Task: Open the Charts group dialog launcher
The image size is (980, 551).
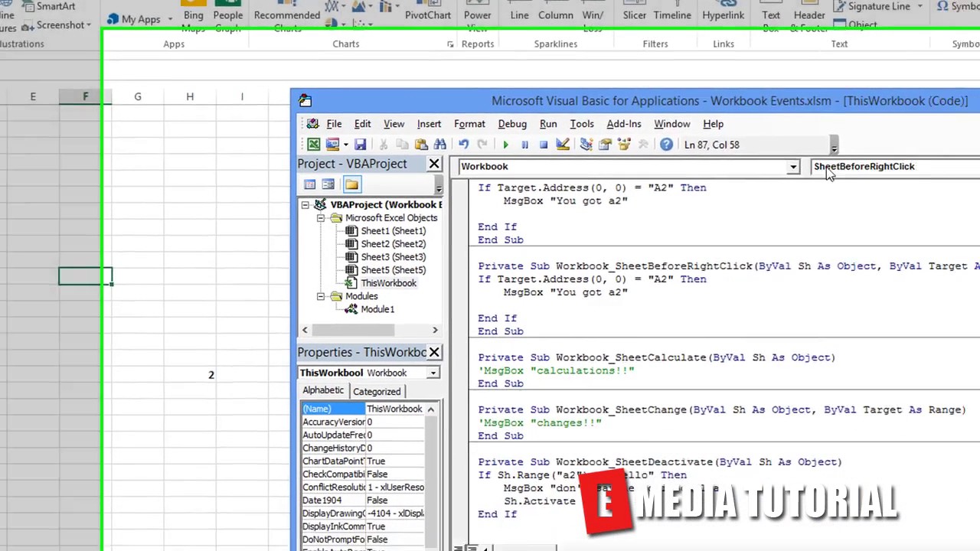Action: pos(450,44)
